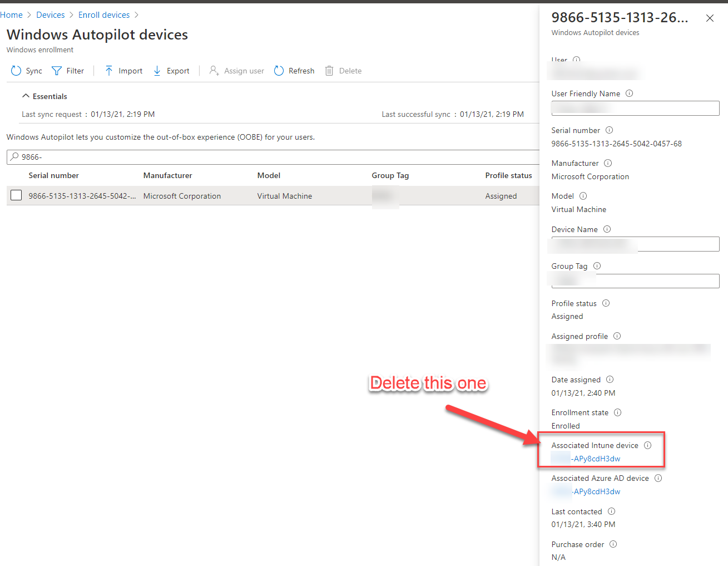
Task: Click info icon beside Profile status label
Action: 606,303
